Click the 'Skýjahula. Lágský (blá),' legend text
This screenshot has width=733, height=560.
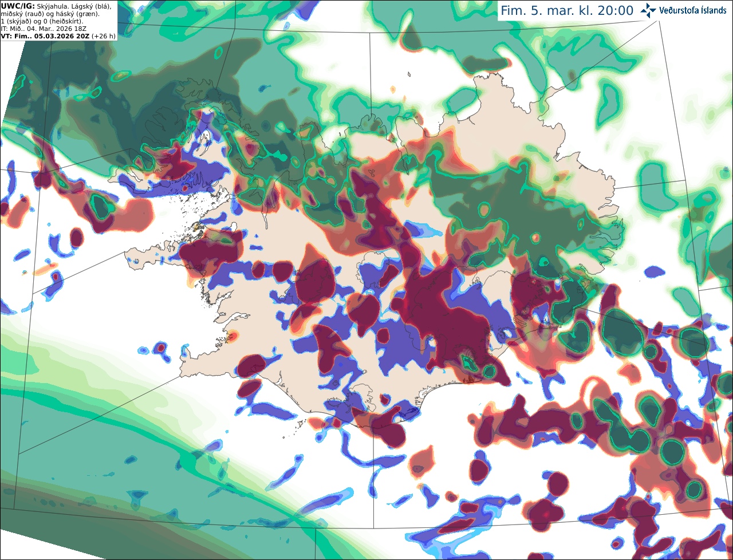click(x=74, y=6)
